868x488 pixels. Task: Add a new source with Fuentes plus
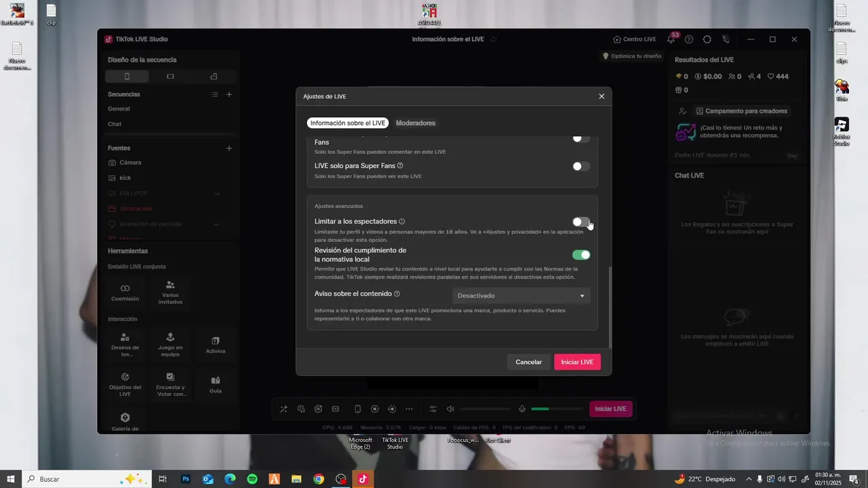[229, 148]
